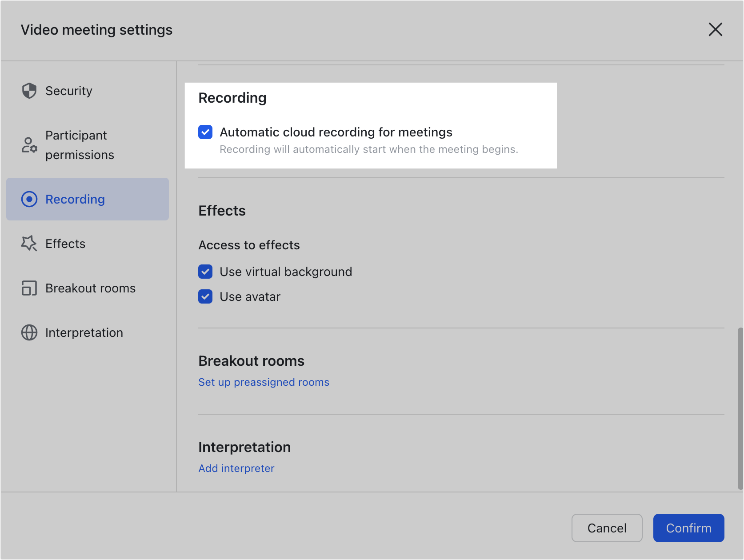
Task: Click the Security shield icon
Action: tap(29, 91)
